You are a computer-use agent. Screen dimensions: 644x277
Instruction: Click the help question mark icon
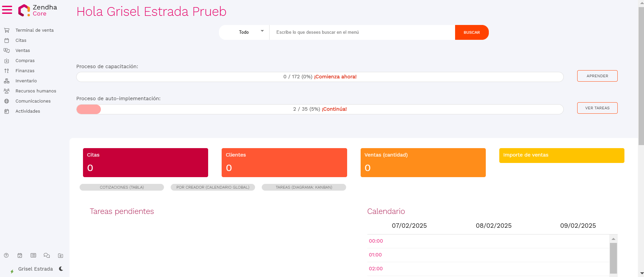6,255
